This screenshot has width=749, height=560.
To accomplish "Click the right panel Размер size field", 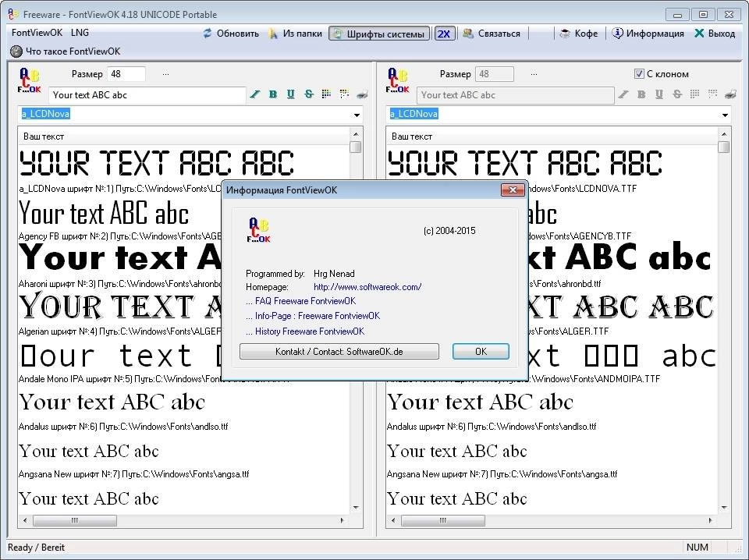I will [495, 74].
